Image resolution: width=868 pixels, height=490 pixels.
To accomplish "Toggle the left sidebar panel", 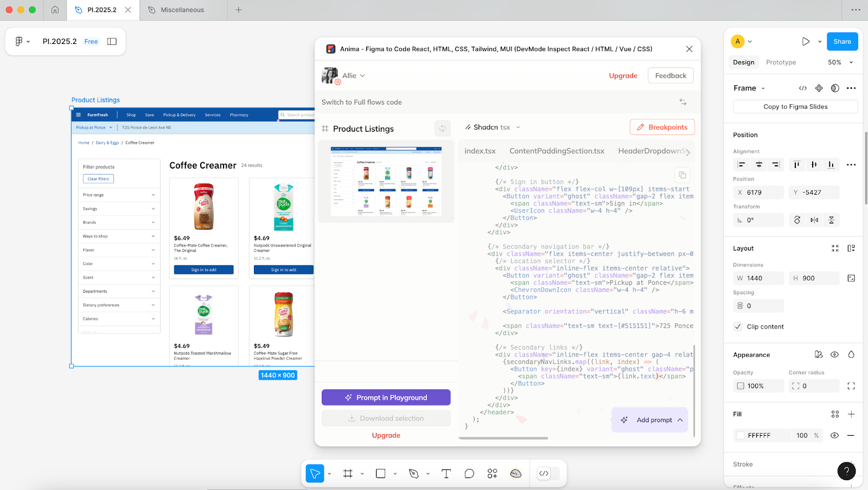I will [112, 41].
